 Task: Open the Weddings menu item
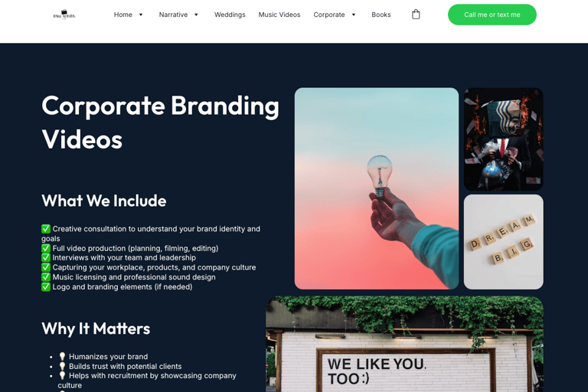coord(230,15)
